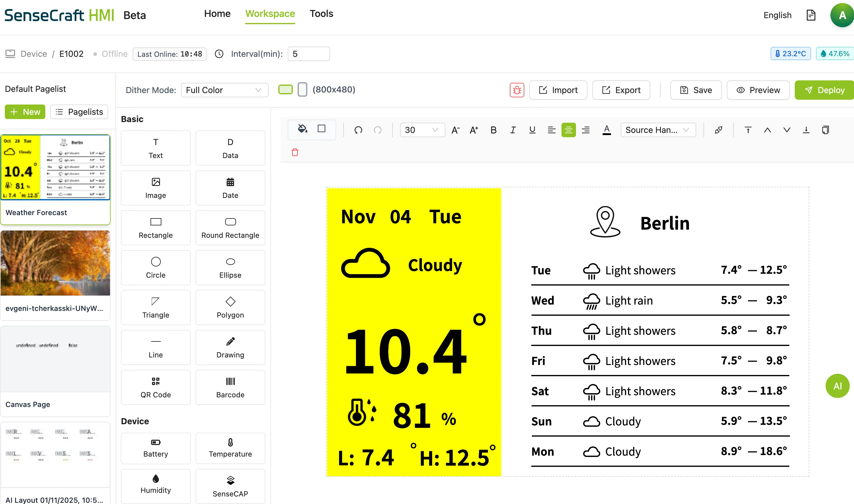
Task: Switch to portrait orientation toggle
Action: coord(302,90)
